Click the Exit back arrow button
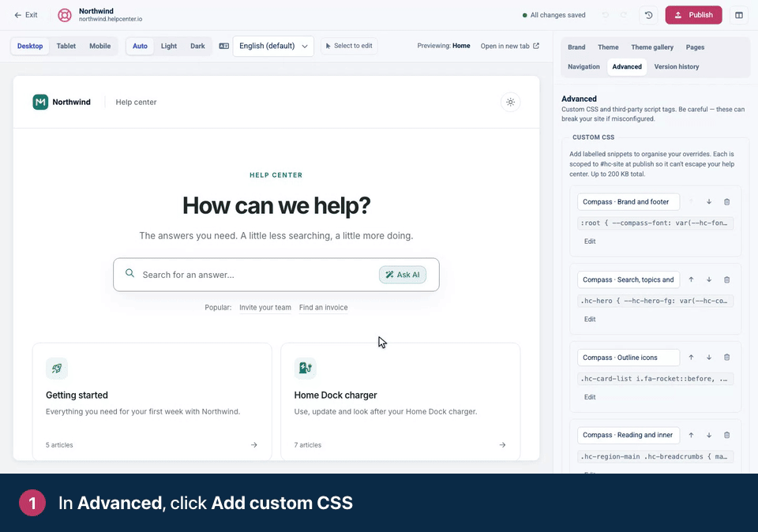Screen dimensions: 758x532 point(25,15)
